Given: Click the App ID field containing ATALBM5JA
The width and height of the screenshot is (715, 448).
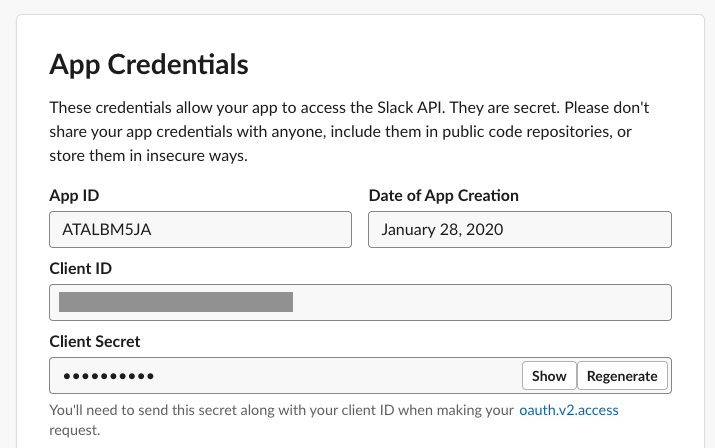Looking at the screenshot, I should (x=200, y=229).
